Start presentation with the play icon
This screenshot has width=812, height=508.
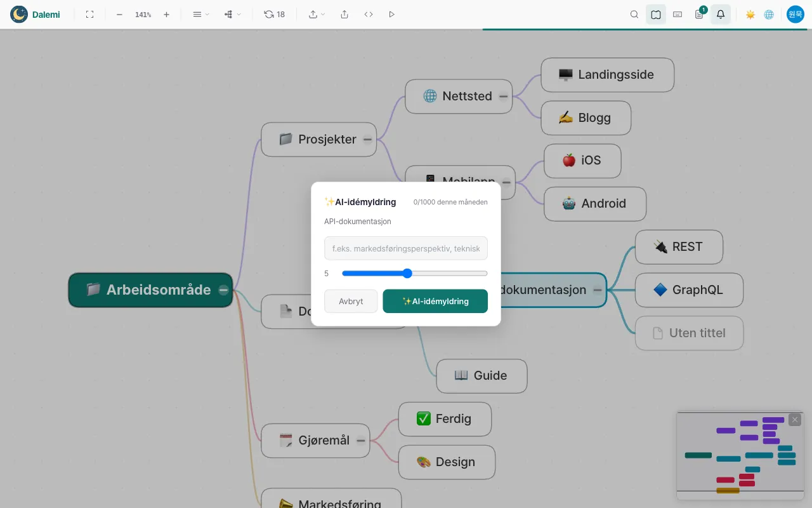click(x=391, y=14)
